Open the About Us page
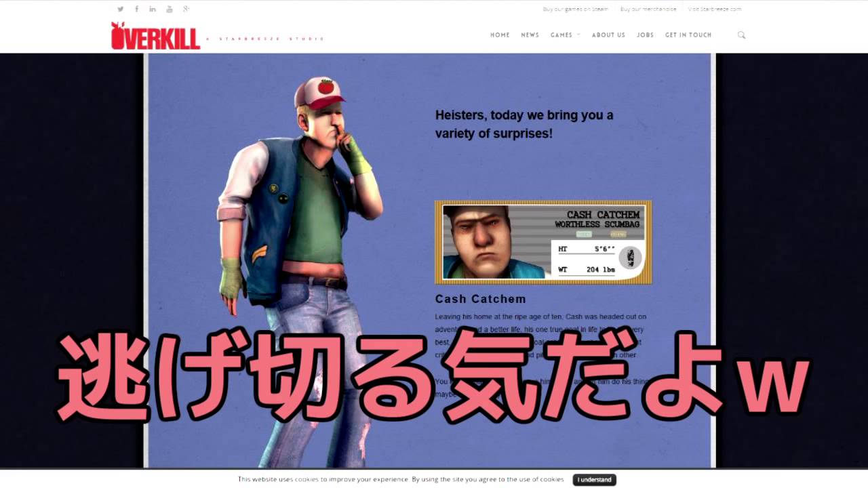This screenshot has height=488, width=868. (x=608, y=35)
